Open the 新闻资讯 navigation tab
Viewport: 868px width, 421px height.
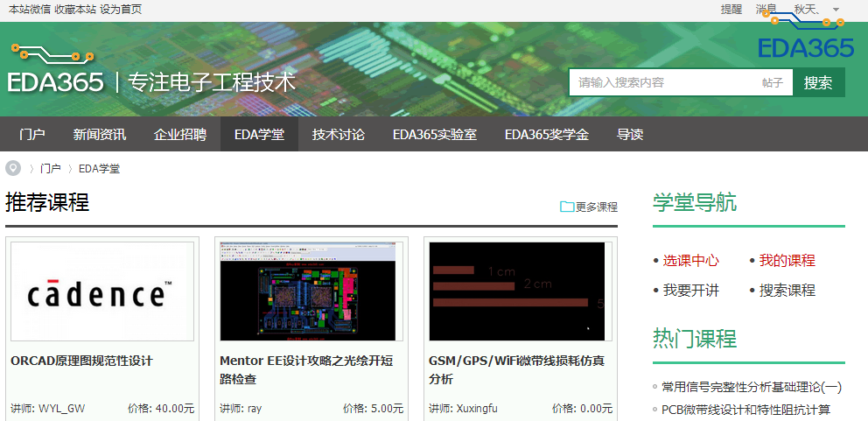pos(100,134)
